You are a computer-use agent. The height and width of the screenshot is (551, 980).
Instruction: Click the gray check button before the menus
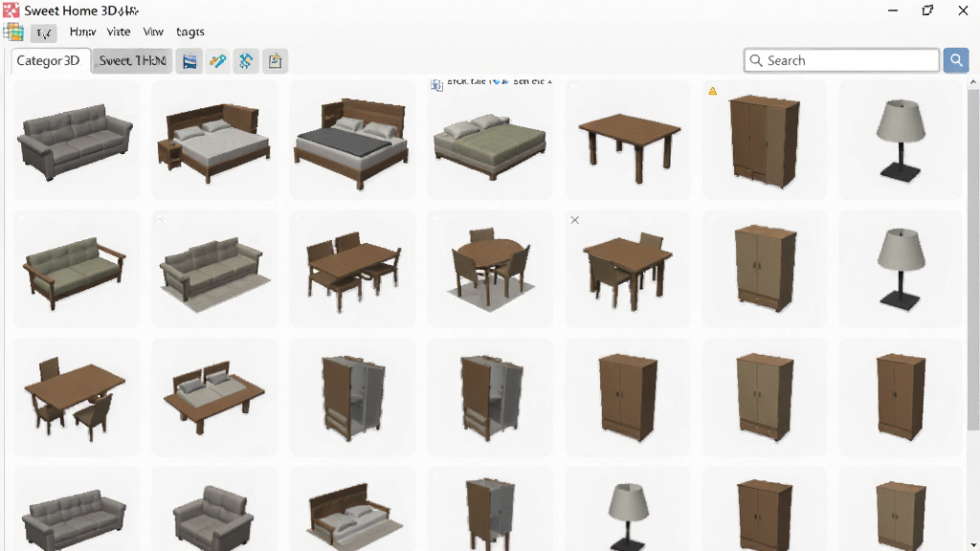pos(44,33)
